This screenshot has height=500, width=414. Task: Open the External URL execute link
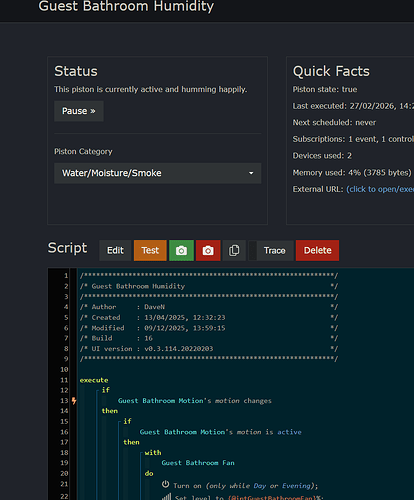coord(380,189)
